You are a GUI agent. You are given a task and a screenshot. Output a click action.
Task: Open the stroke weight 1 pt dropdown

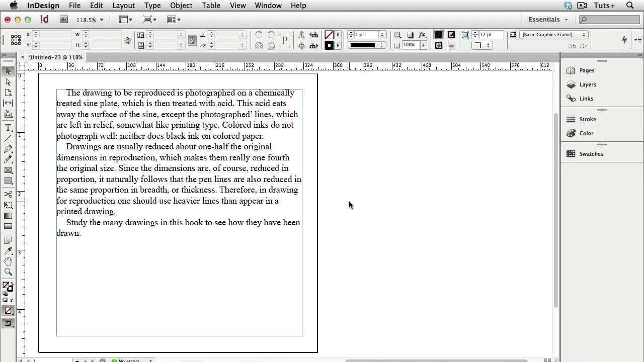click(382, 35)
